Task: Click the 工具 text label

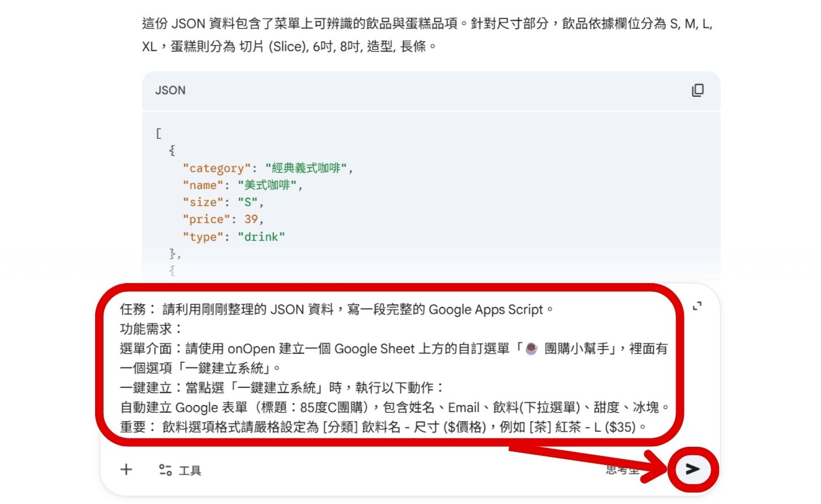Action: (x=189, y=470)
